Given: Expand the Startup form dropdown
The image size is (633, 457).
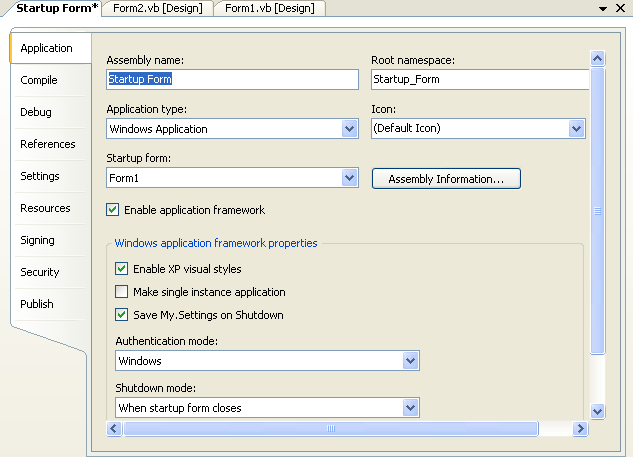Looking at the screenshot, I should (x=349, y=178).
